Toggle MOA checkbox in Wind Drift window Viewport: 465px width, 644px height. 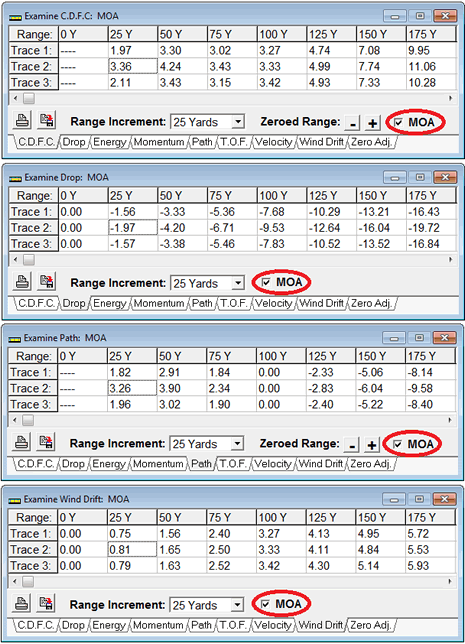point(265,604)
